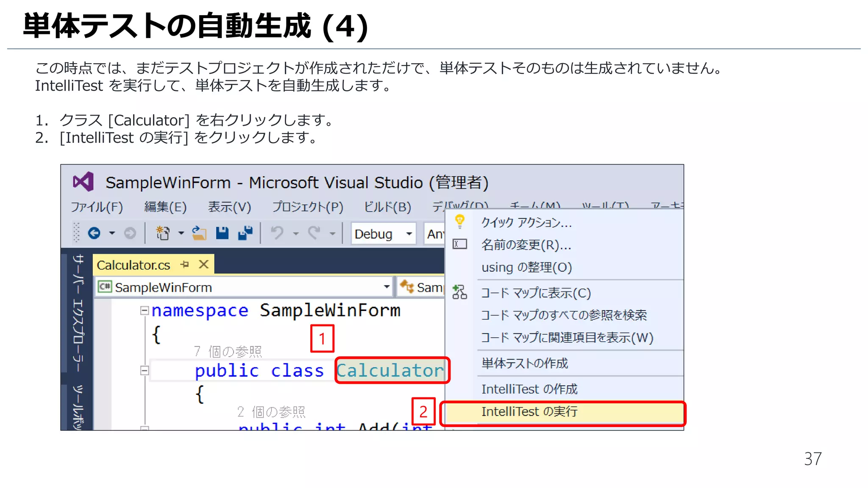The image size is (868, 488).
Task: Select コード マップに関連項目を表示(W) entry
Action: point(565,337)
